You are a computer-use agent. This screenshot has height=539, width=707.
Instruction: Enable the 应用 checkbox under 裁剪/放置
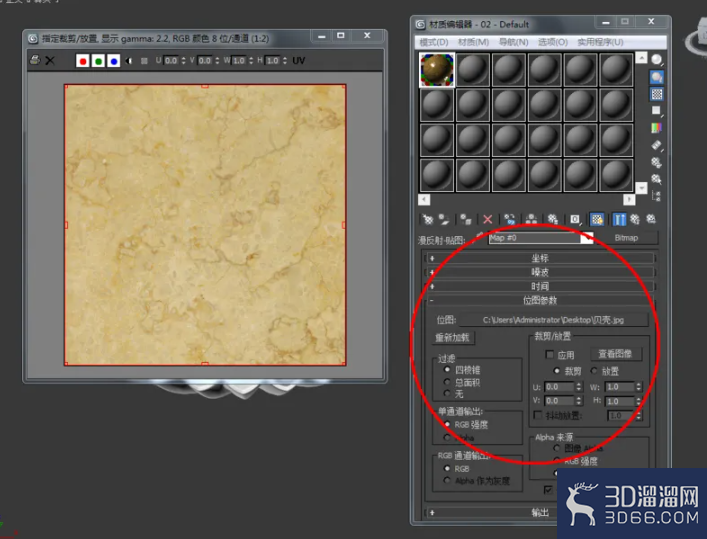click(x=550, y=355)
